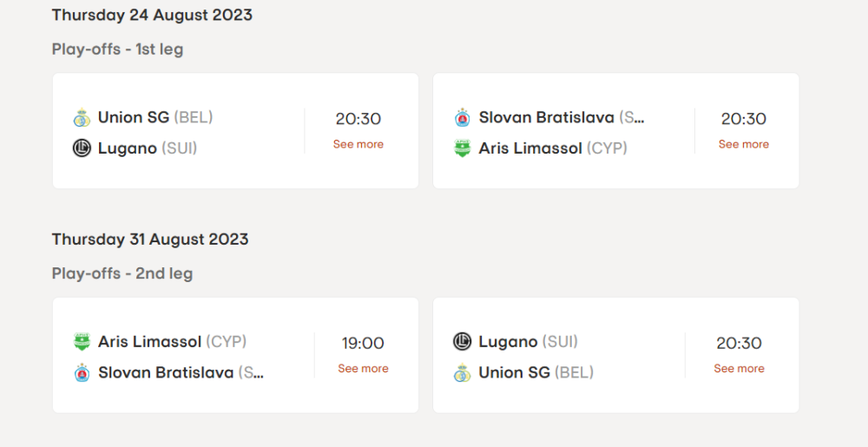The image size is (868, 447).
Task: Click the Lugano crest in the 1st leg
Action: point(82,148)
